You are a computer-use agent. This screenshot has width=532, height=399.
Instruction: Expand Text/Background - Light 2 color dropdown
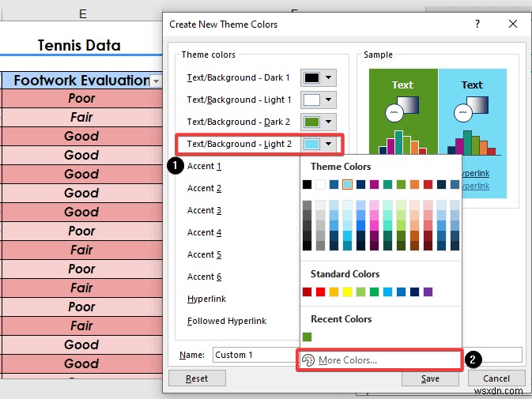(x=328, y=144)
